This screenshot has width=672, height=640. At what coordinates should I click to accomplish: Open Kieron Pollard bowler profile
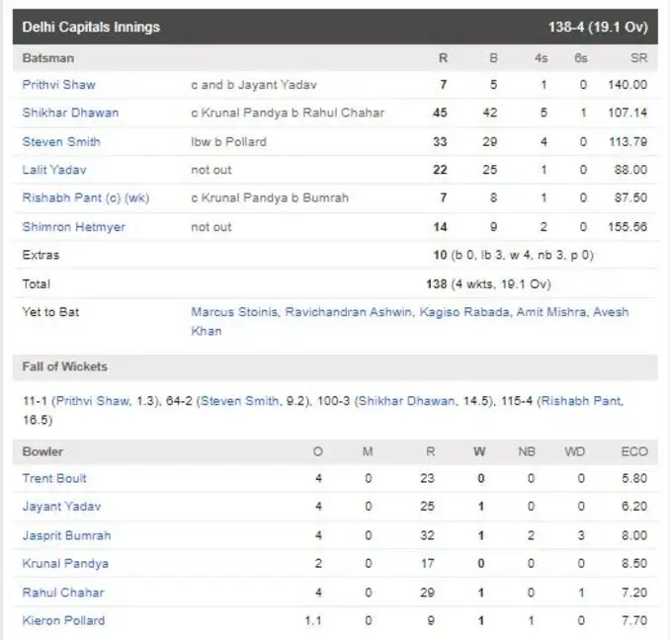pyautogui.click(x=63, y=620)
